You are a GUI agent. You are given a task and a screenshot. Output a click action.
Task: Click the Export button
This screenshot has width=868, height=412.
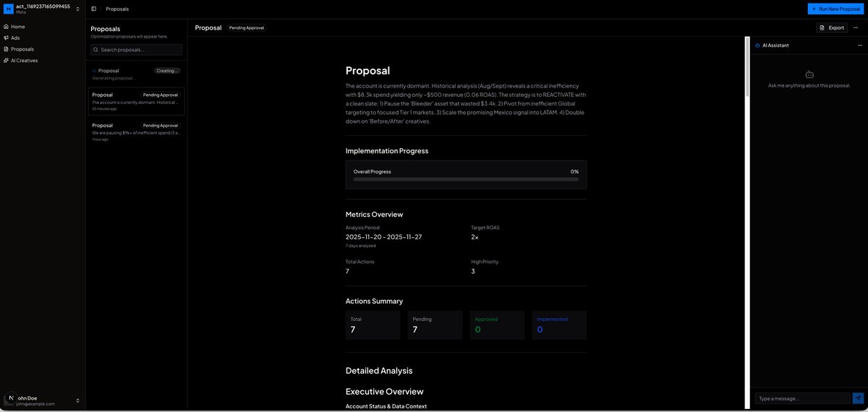832,27
